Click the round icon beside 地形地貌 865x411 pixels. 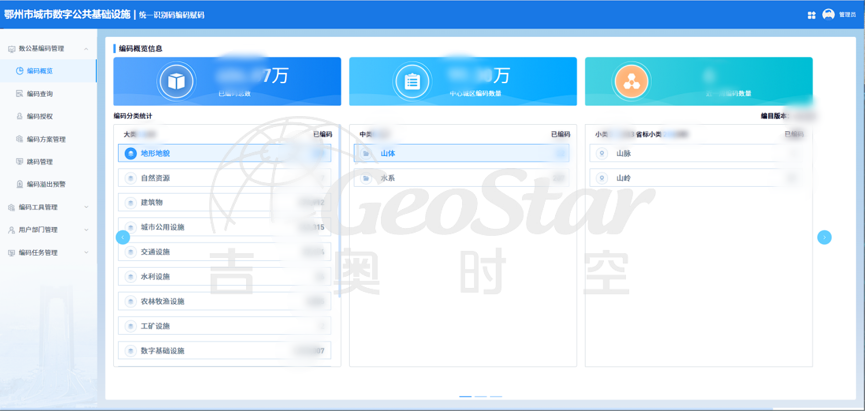(x=131, y=154)
